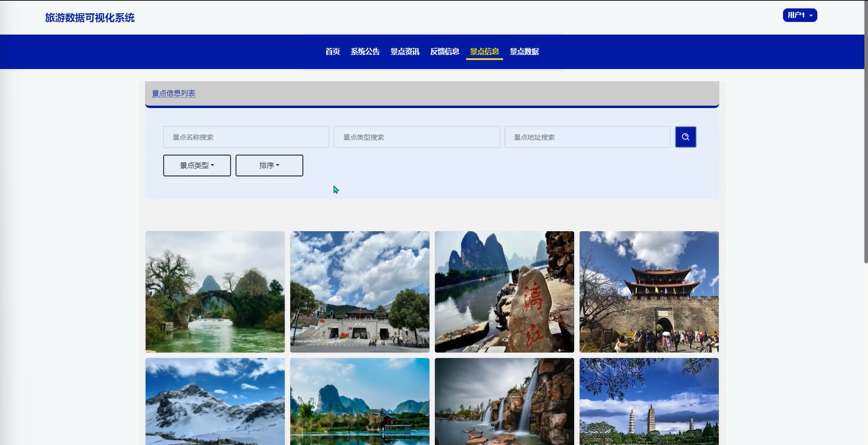Open the snowy mountain photo
Image resolution: width=868 pixels, height=445 pixels.
pos(215,402)
